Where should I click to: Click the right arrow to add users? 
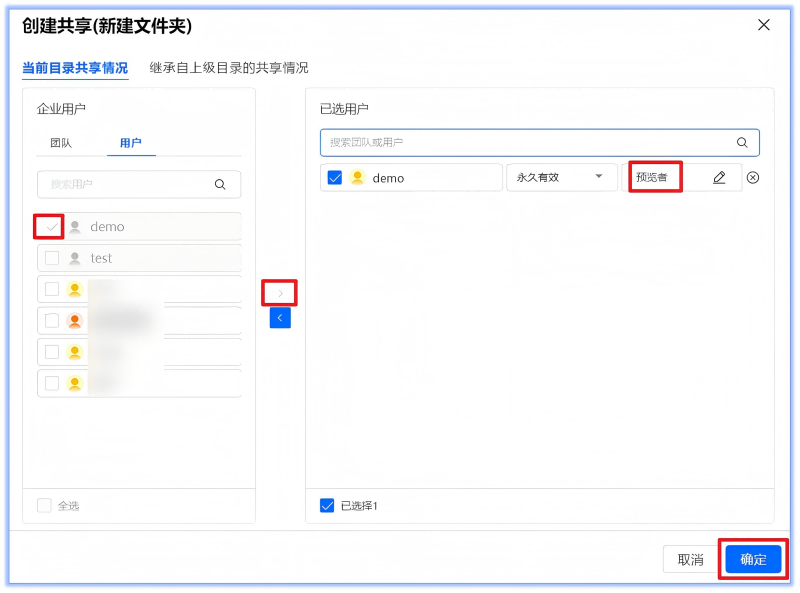[280, 293]
